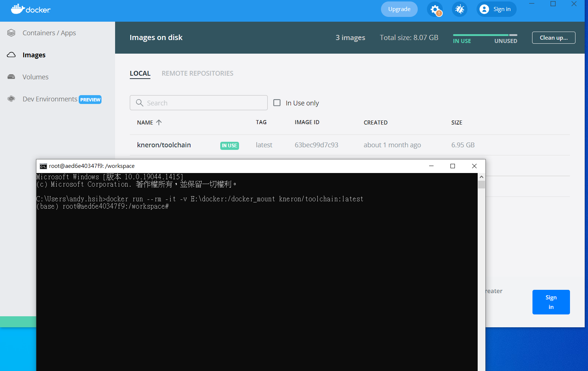Click the blue Sign in button at bottom
This screenshot has height=371, width=588.
coord(551,302)
